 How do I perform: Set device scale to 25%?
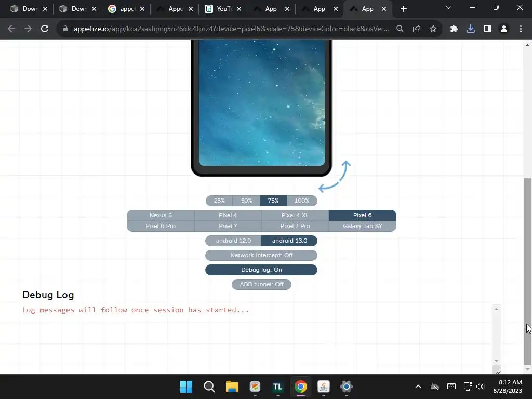tap(219, 201)
